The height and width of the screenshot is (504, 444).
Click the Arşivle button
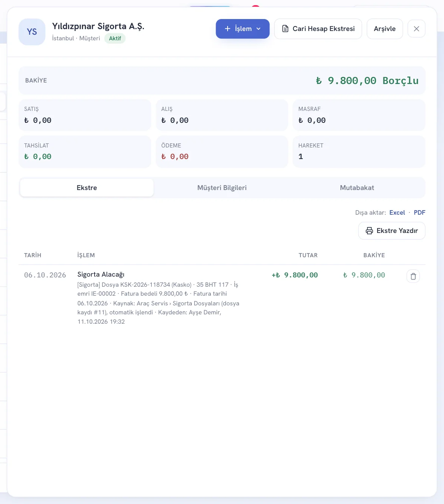click(385, 29)
